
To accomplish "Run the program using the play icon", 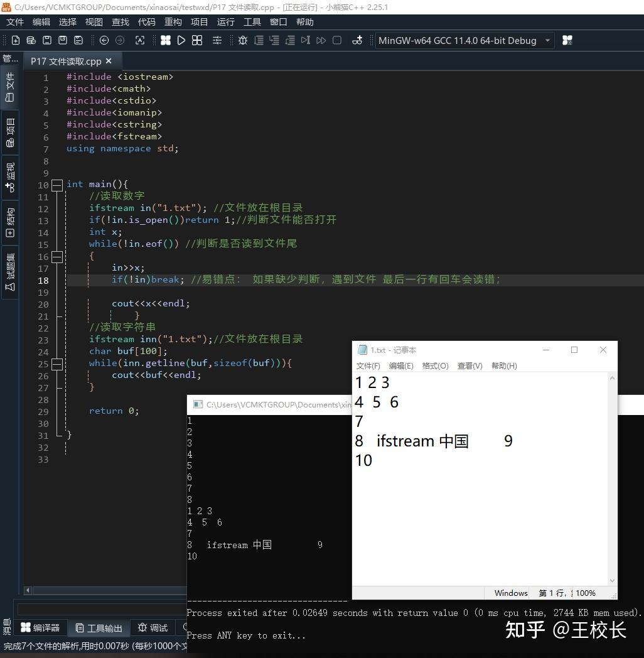I will (x=181, y=40).
